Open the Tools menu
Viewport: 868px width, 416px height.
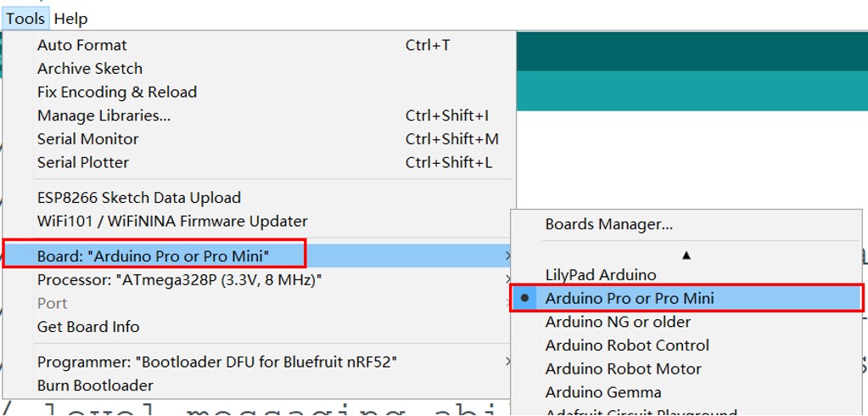[x=25, y=19]
